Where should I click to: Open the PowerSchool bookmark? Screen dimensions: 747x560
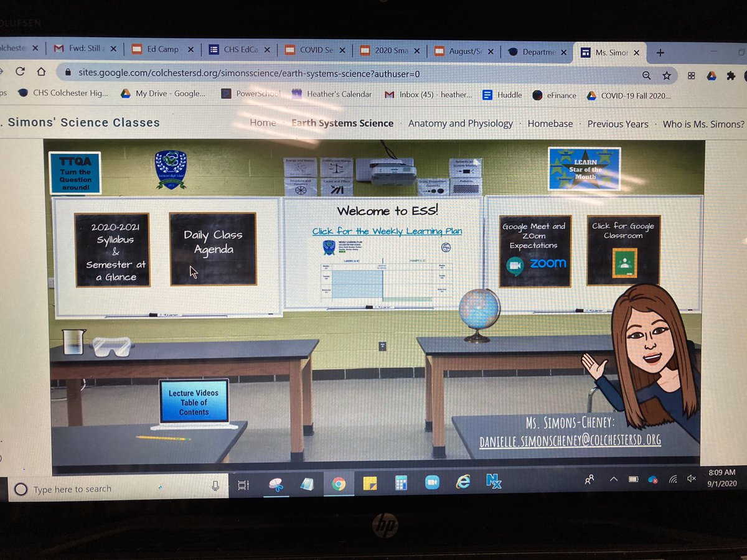(x=251, y=94)
